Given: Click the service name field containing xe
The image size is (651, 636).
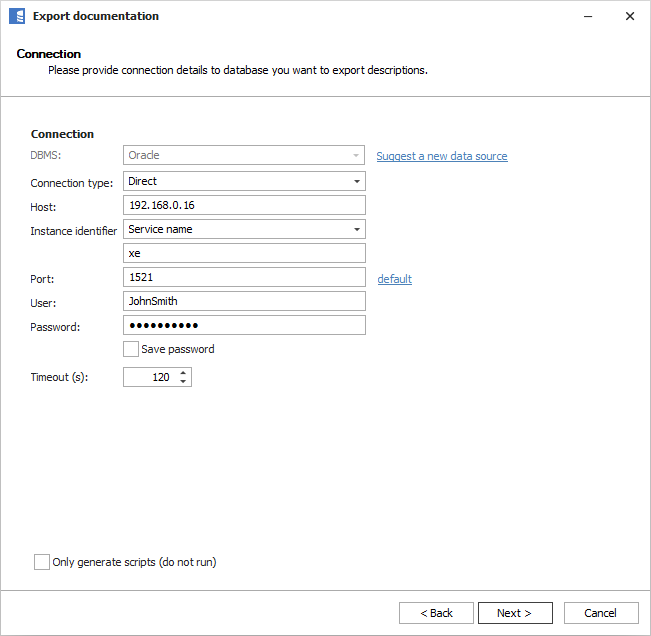Looking at the screenshot, I should tap(244, 253).
